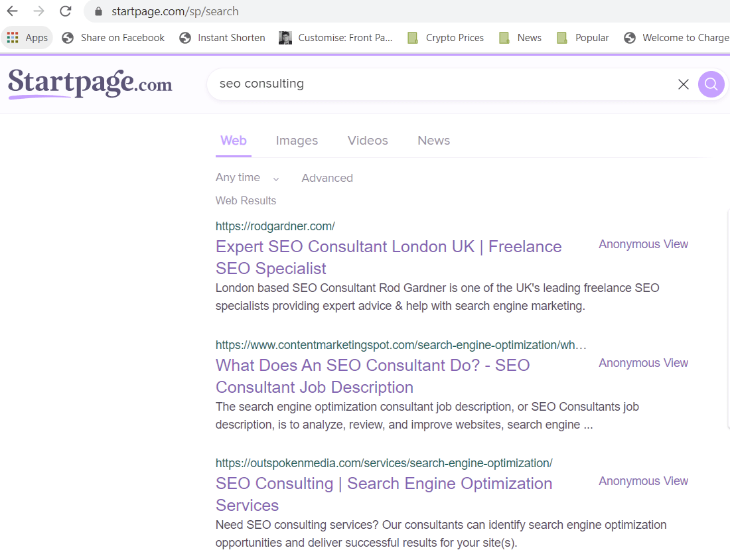Open Anonymous View for outspokenmedia result
This screenshot has width=730, height=560.
[x=643, y=481]
